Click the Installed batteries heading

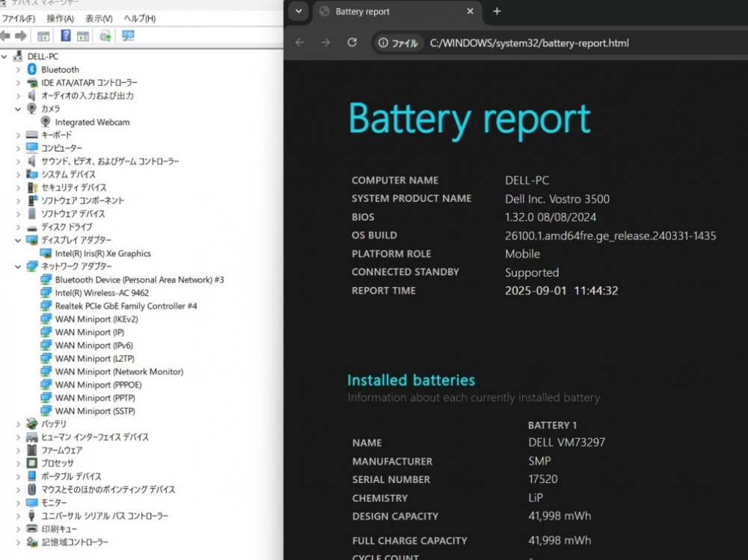coord(411,380)
